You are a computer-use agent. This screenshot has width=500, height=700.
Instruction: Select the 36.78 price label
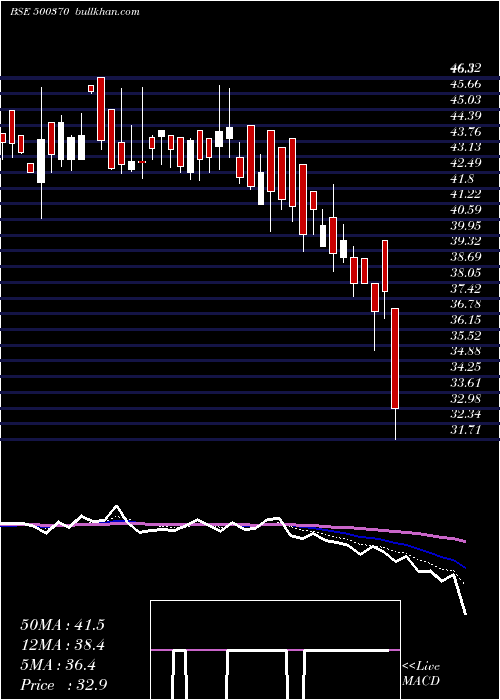tap(466, 304)
